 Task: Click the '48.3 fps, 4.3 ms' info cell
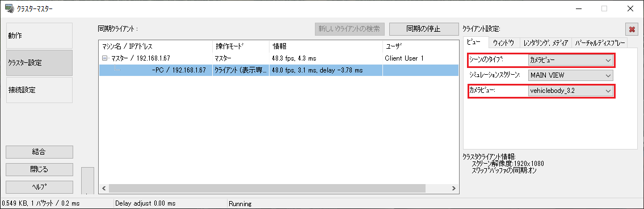pos(294,58)
